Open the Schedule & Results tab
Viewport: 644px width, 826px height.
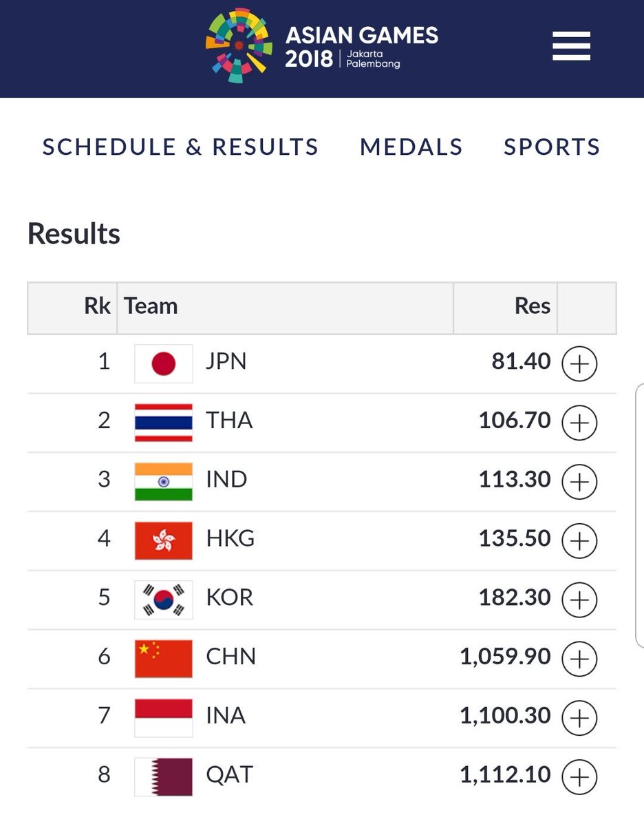point(180,147)
